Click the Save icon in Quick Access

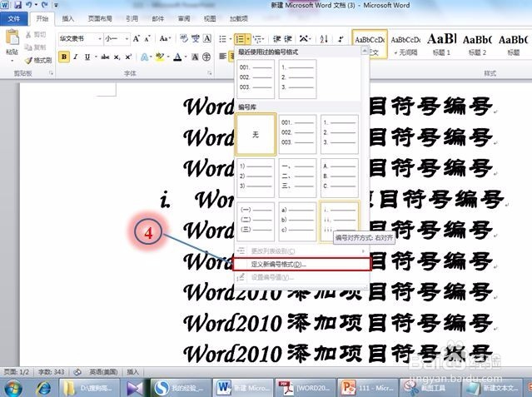point(17,5)
